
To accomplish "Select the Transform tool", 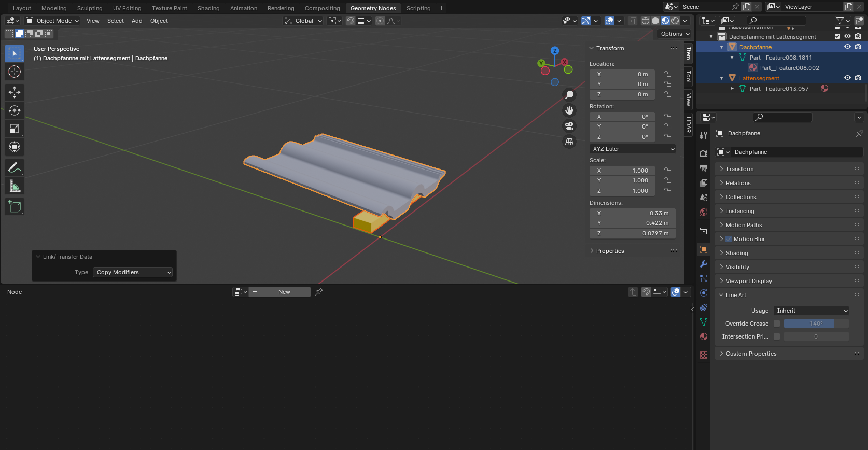I will tap(15, 147).
